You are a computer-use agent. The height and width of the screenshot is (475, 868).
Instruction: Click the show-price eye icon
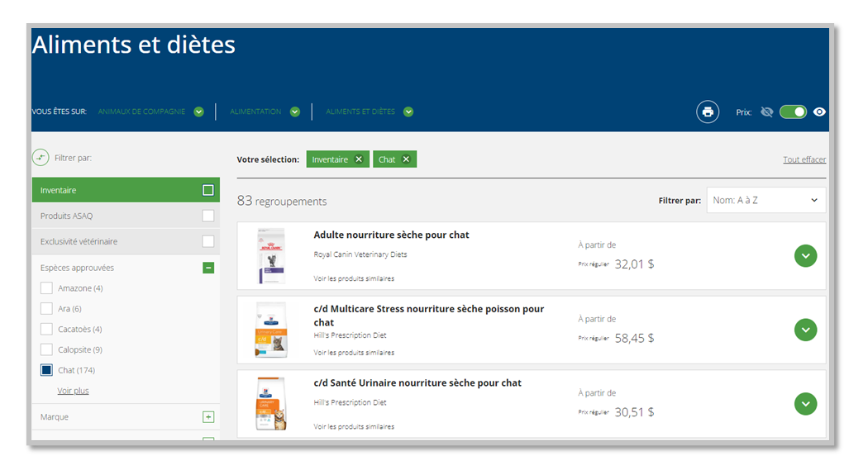pyautogui.click(x=819, y=112)
